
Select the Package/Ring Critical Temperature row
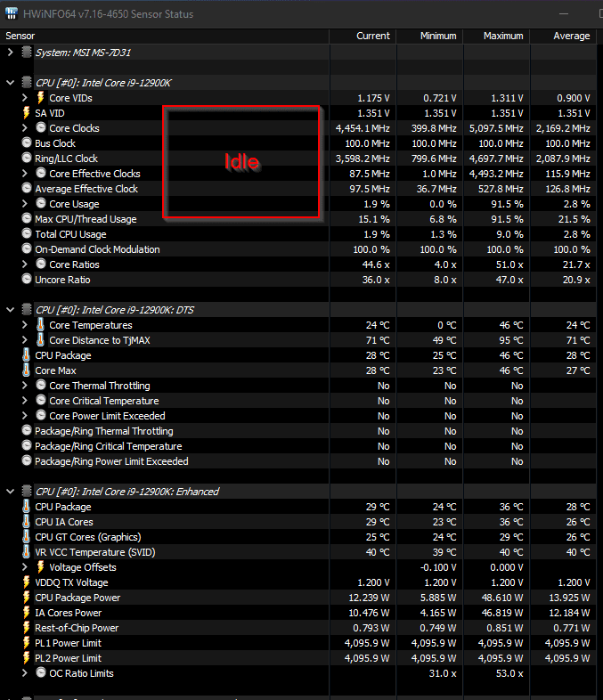click(x=298, y=446)
